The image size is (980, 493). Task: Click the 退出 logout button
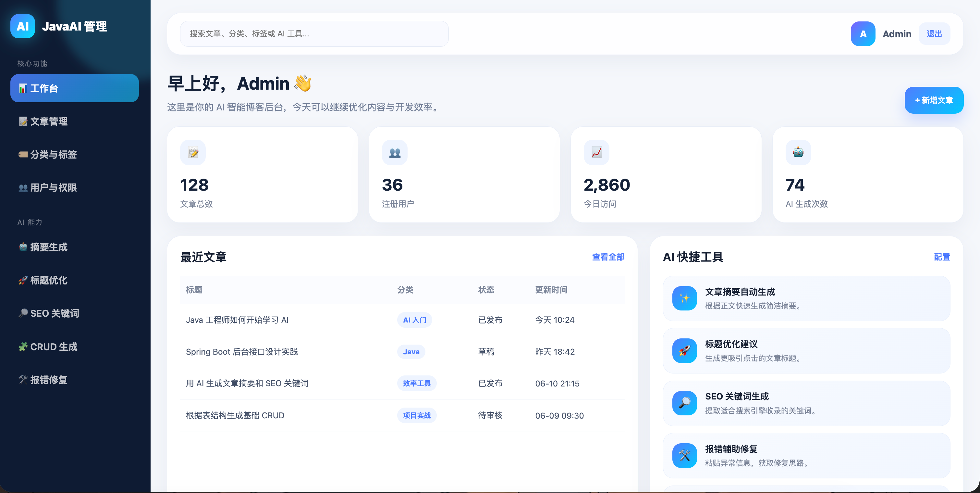click(x=934, y=34)
